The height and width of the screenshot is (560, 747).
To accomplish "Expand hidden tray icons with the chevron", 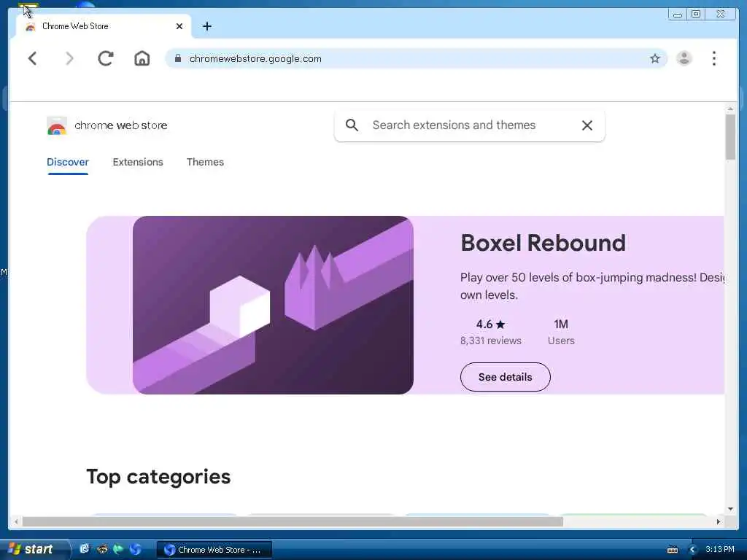I will click(x=693, y=550).
